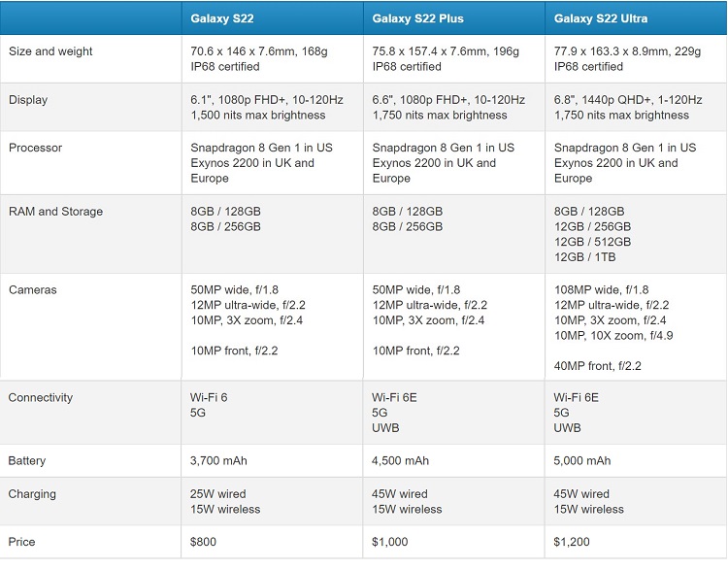Select the Cameras row label
This screenshot has height=569, width=728.
coord(32,290)
